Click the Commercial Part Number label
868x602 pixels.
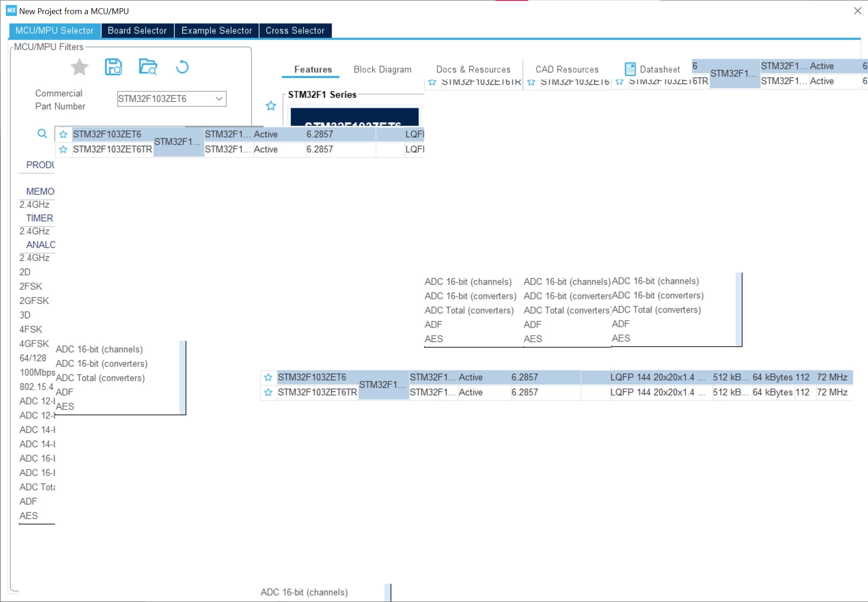click(60, 100)
